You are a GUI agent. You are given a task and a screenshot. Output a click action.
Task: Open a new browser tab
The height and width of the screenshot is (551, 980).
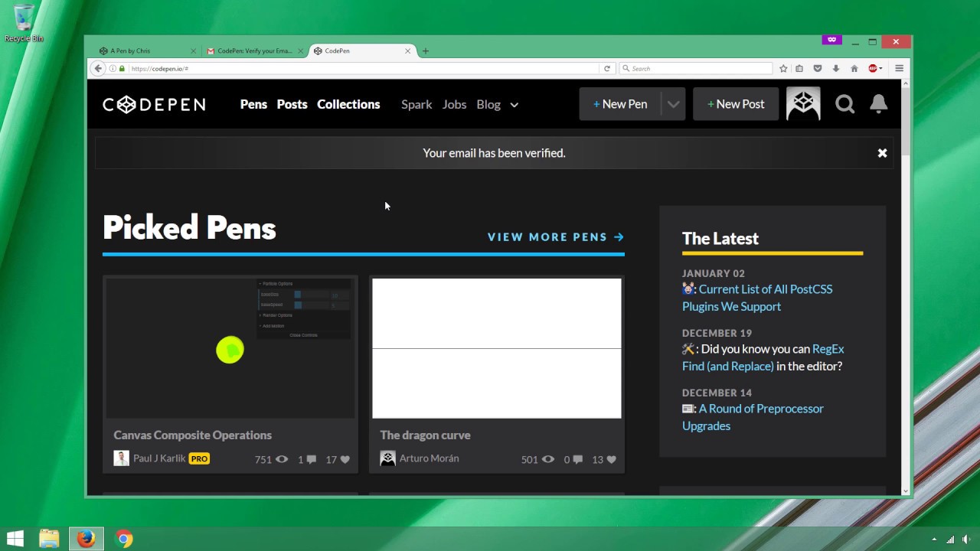point(426,51)
